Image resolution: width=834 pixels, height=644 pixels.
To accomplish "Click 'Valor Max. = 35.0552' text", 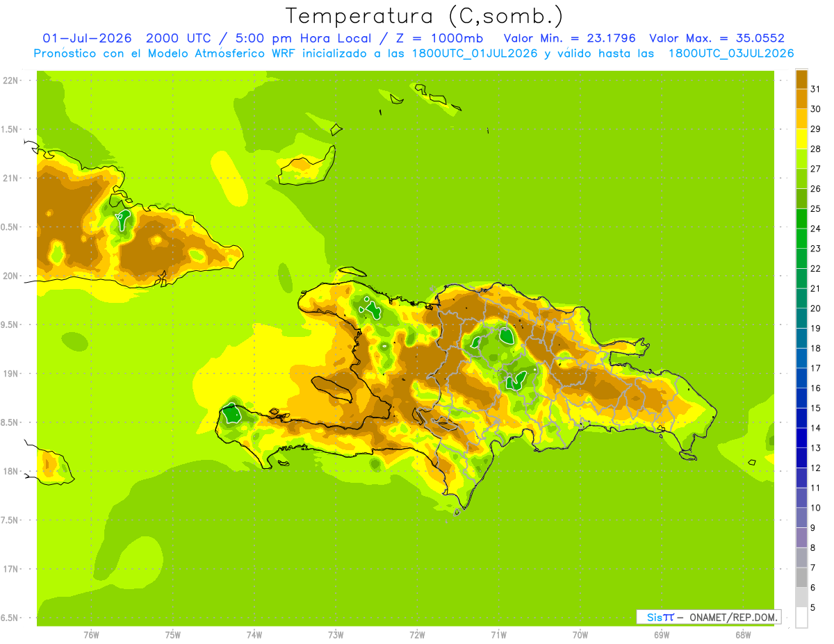I will coord(717,38).
